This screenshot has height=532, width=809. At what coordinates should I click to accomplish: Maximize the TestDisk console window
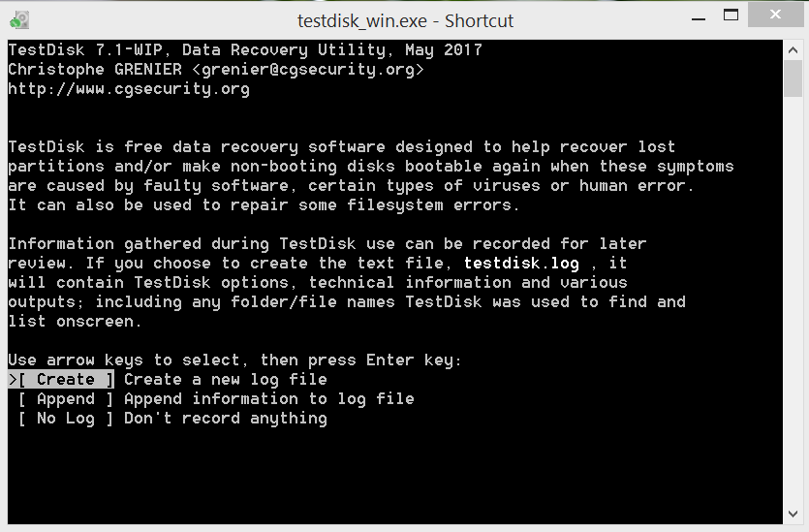pyautogui.click(x=731, y=16)
